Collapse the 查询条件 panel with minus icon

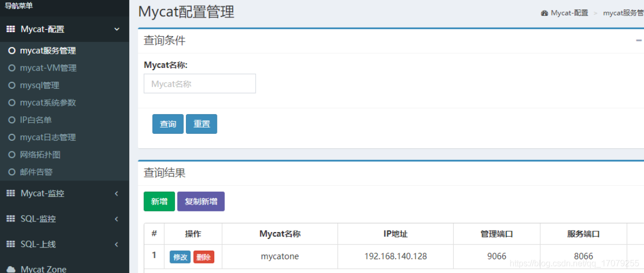639,40
